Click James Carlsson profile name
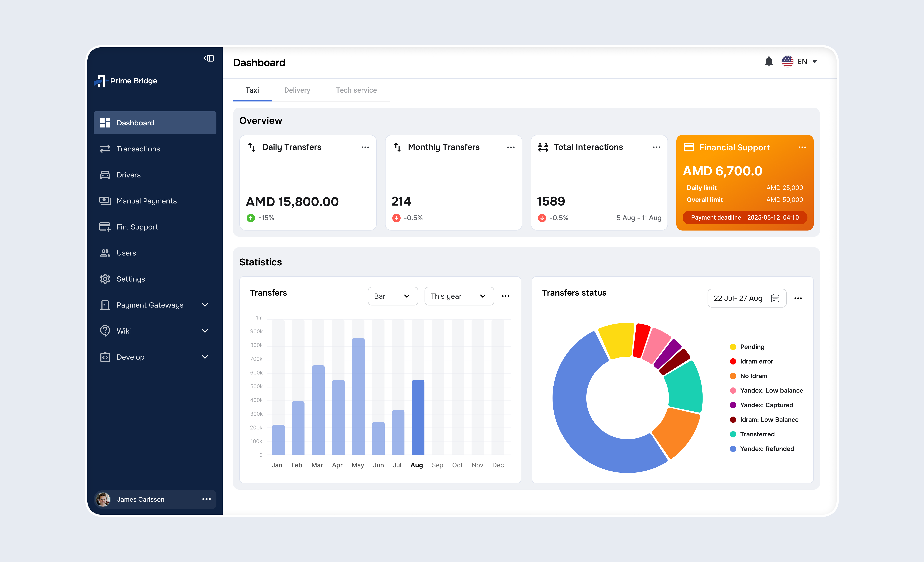The image size is (924, 562). (141, 499)
